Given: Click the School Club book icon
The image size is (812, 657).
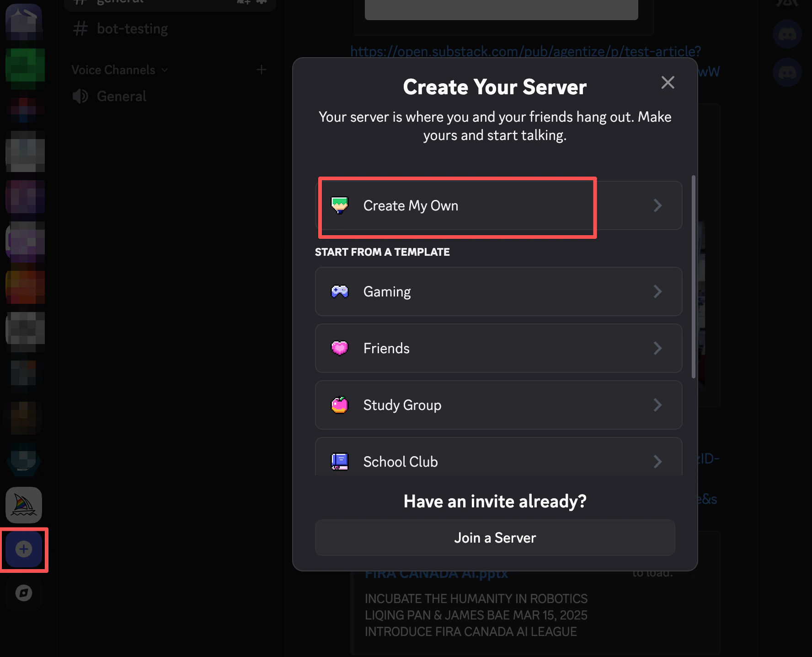Looking at the screenshot, I should (x=340, y=462).
